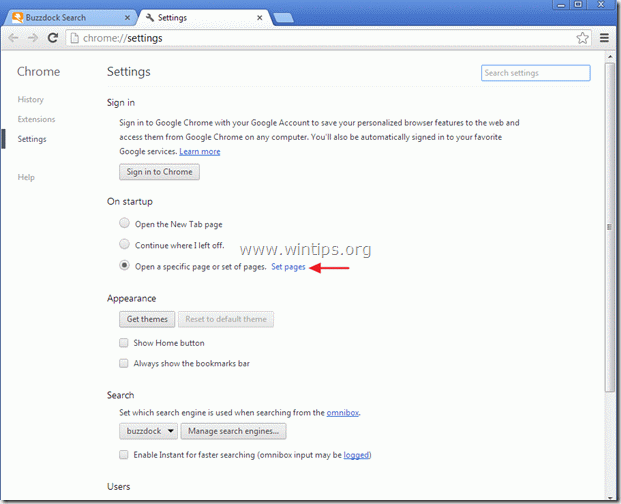The height and width of the screenshot is (504, 621).
Task: Click the Appearance section heading
Action: point(131,299)
